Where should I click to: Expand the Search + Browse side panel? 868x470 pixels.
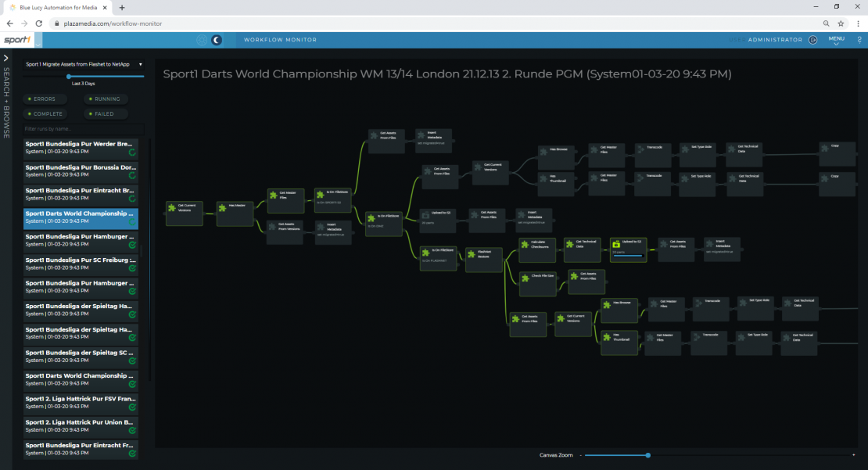(6, 58)
